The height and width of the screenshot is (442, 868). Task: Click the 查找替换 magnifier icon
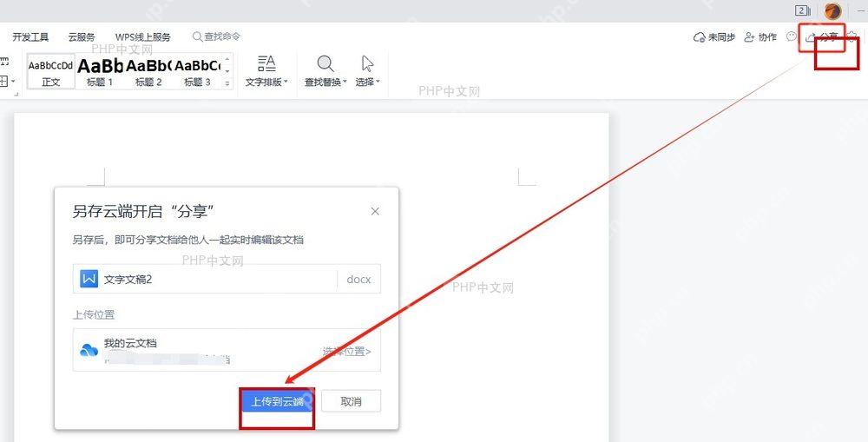(325, 63)
